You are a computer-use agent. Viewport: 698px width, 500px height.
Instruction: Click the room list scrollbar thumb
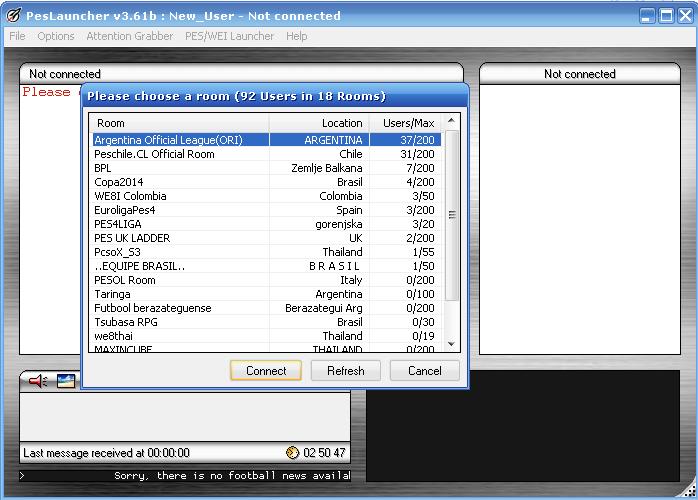452,215
